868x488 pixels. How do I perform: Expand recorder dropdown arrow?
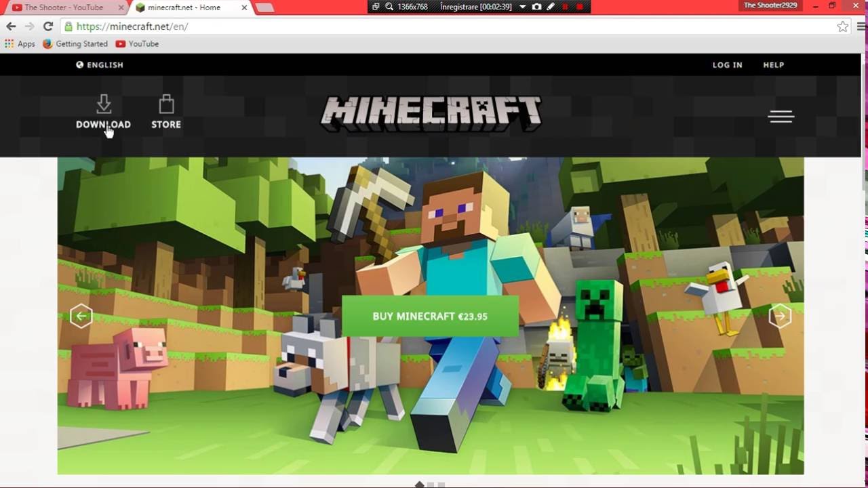[522, 6]
